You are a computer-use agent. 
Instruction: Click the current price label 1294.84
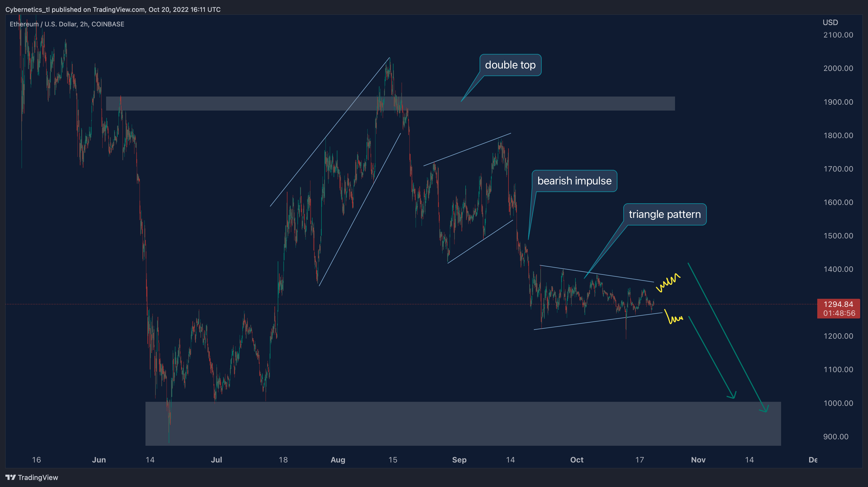(x=838, y=304)
